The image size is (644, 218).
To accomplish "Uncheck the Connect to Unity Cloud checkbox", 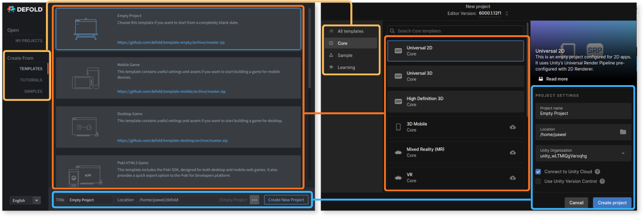I will coord(538,172).
